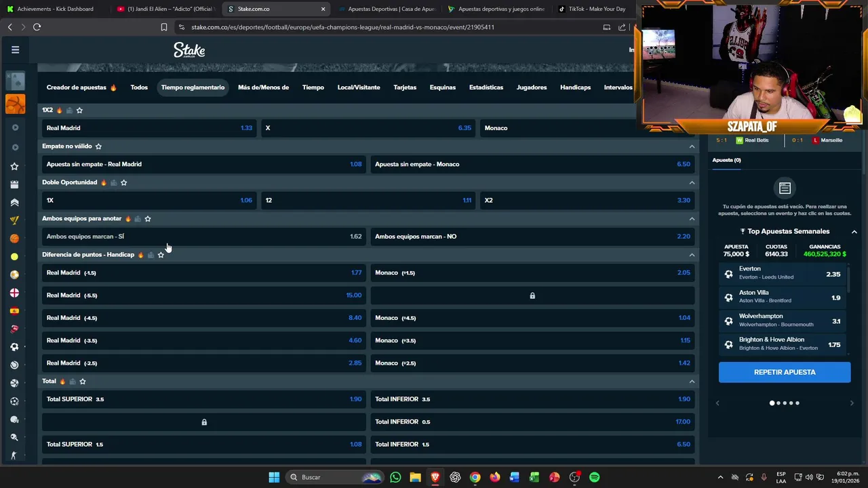
Task: Open Spotify from the taskbar
Action: tap(595, 477)
